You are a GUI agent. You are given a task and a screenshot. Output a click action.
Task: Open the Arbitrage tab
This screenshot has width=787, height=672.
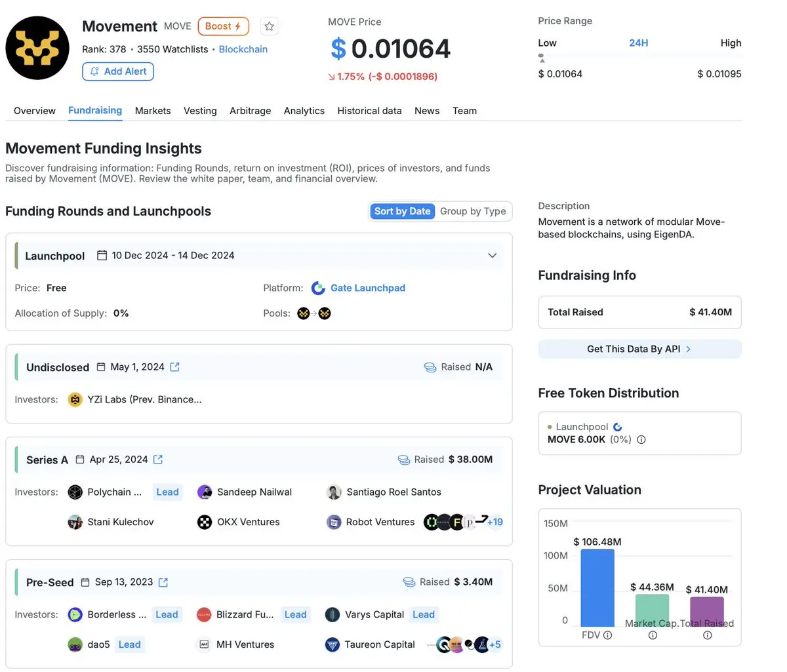click(x=250, y=111)
